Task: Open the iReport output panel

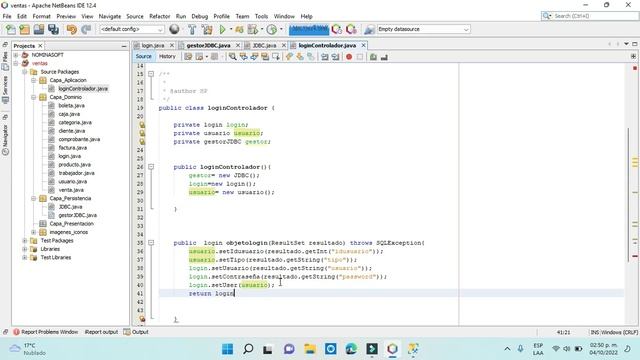Action: point(101,332)
